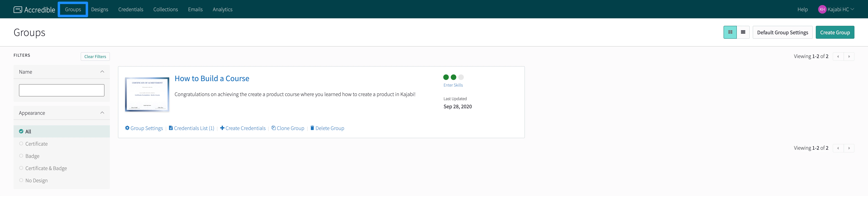Click the Clone Group copy icon
The height and width of the screenshot is (203, 868).
(x=274, y=128)
